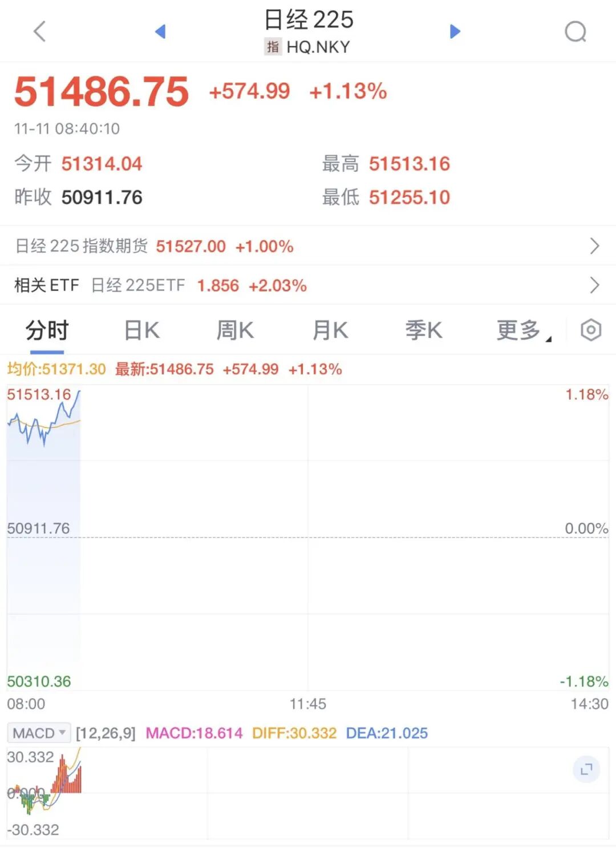The image size is (616, 856).
Task: Expand 相关ETF row chevron
Action: [594, 285]
